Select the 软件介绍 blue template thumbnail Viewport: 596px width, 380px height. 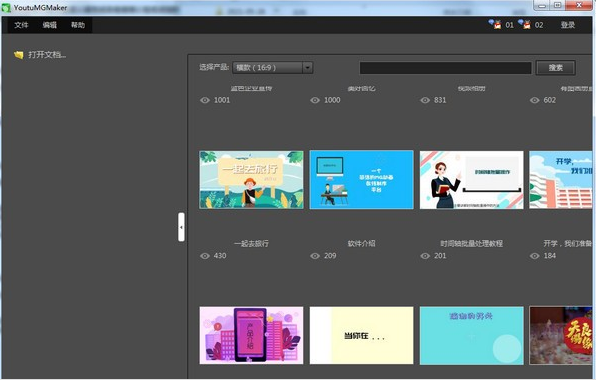pos(361,180)
